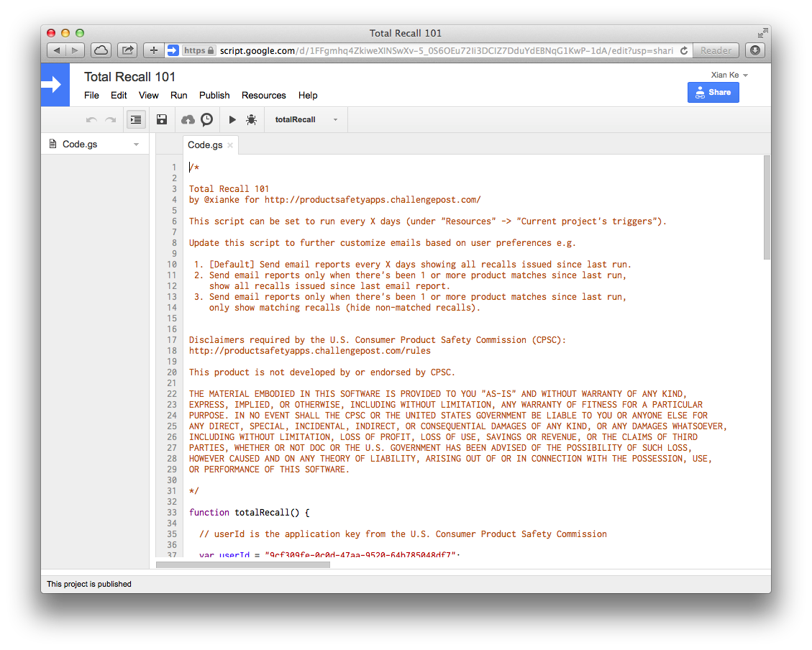Click line number 33 in the gutter
This screenshot has height=650, width=812.
click(171, 513)
